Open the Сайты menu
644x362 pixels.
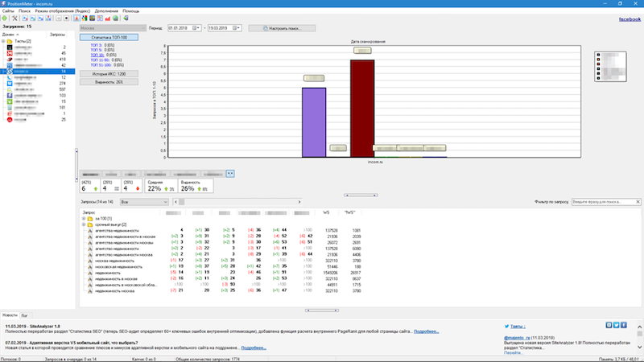[x=8, y=11]
